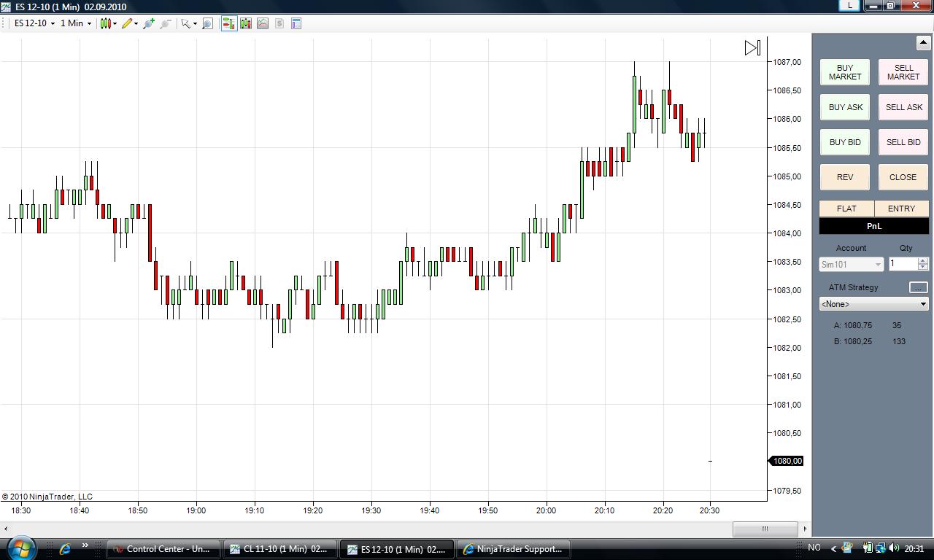Click the ask price A: 1080,75
Viewport: 934px width, 560px height.
click(853, 325)
